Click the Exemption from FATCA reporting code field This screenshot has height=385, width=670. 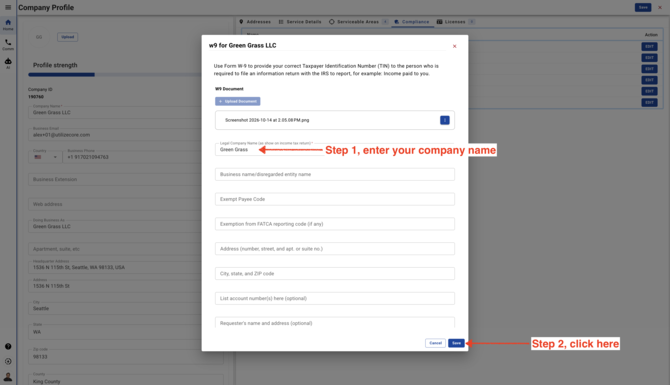335,224
